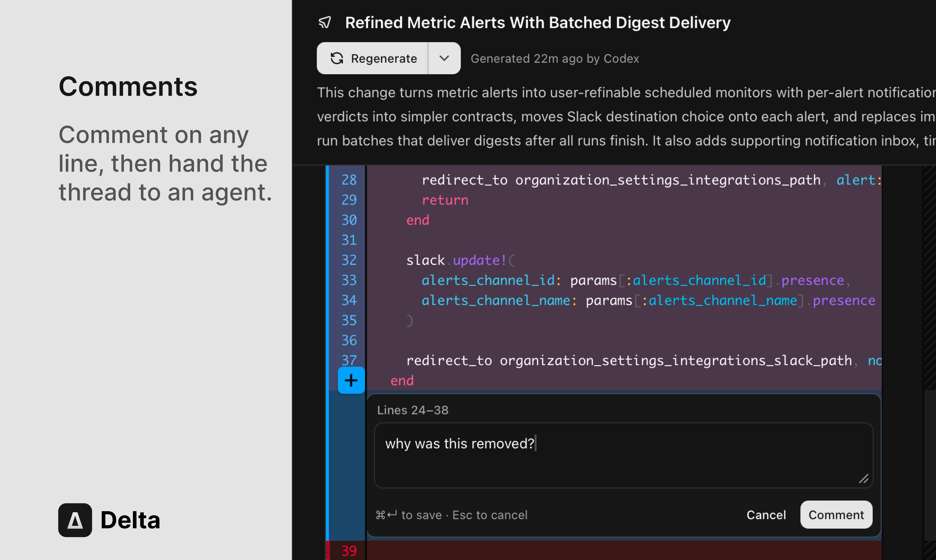Click the blue plus add-comment icon

(351, 380)
